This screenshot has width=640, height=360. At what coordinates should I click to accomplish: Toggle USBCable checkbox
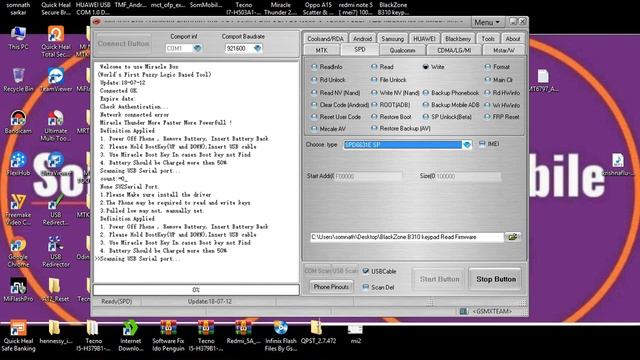pyautogui.click(x=366, y=271)
